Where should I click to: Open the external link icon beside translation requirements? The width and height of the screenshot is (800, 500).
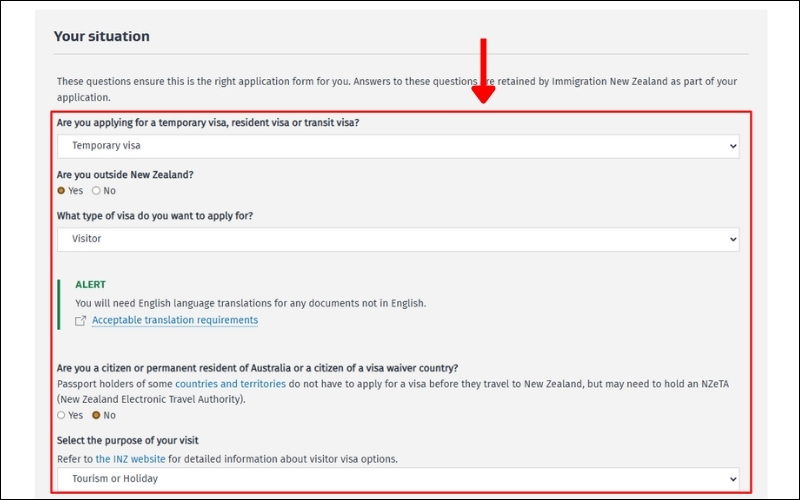[81, 321]
